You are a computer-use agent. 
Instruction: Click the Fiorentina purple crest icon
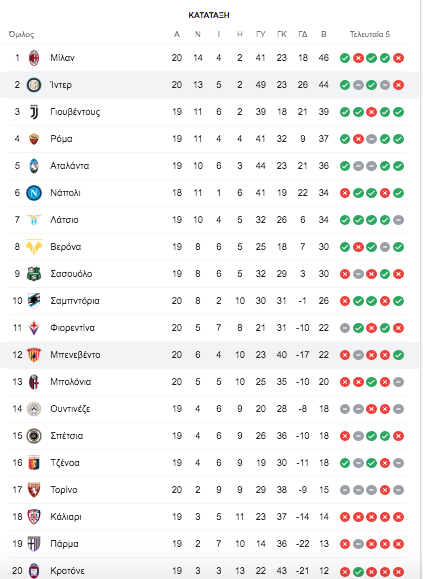tap(34, 328)
